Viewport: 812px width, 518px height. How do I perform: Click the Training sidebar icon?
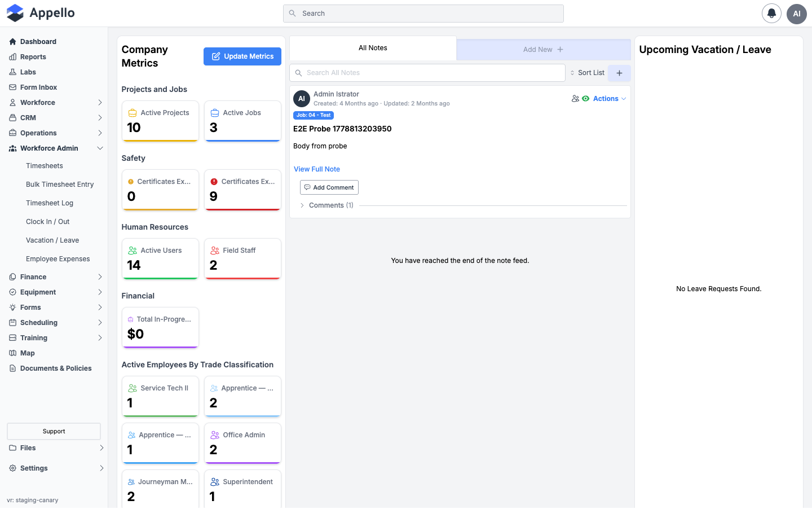point(12,338)
